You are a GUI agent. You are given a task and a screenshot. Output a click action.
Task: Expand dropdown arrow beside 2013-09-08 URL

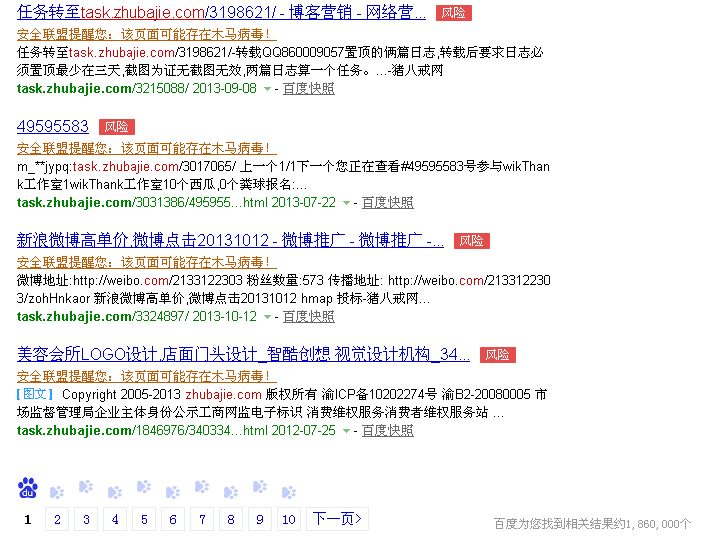click(267, 89)
